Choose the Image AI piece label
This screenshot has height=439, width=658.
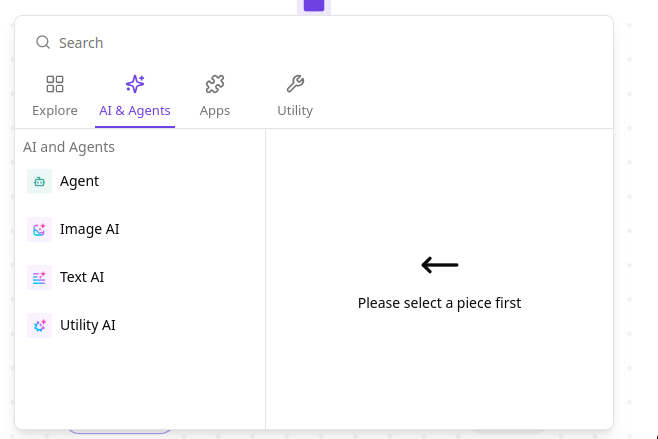point(89,229)
